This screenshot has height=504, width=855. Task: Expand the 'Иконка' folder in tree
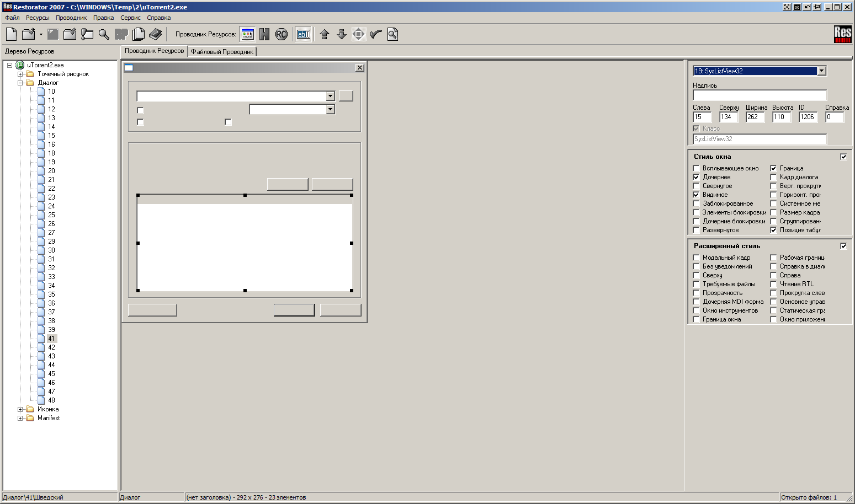[20, 409]
